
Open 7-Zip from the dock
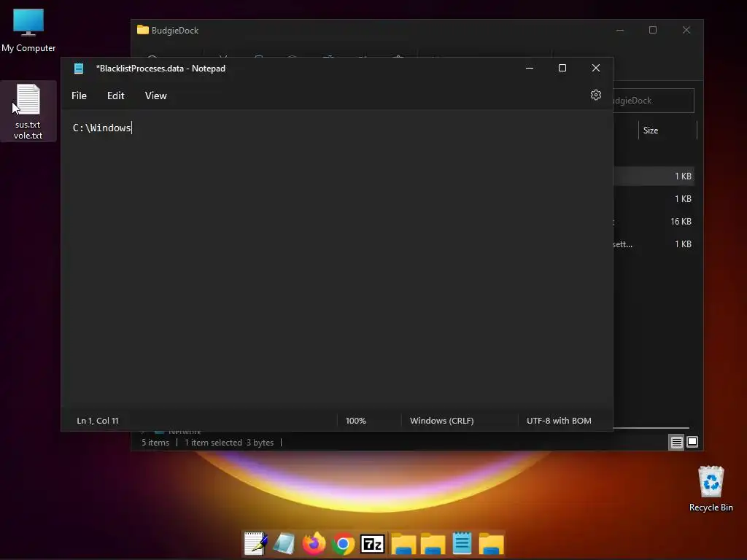pyautogui.click(x=373, y=544)
